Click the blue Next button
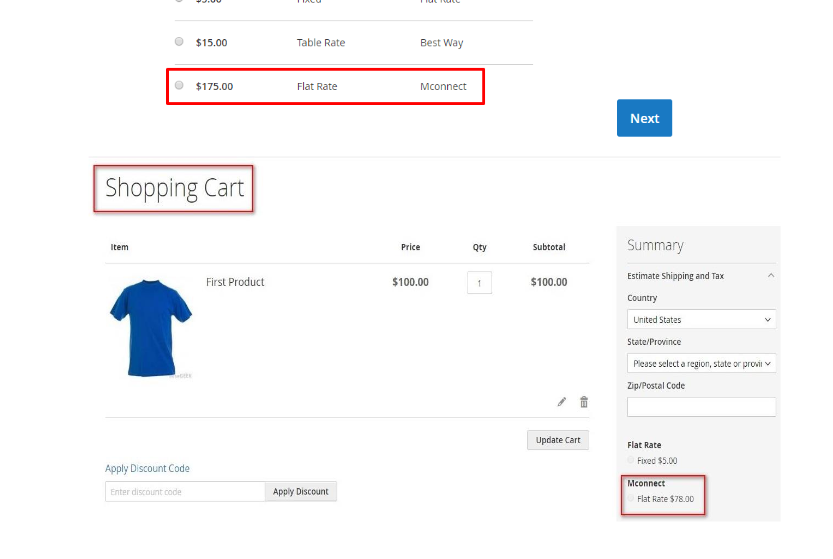Screen dimensions: 833x559 pos(644,118)
